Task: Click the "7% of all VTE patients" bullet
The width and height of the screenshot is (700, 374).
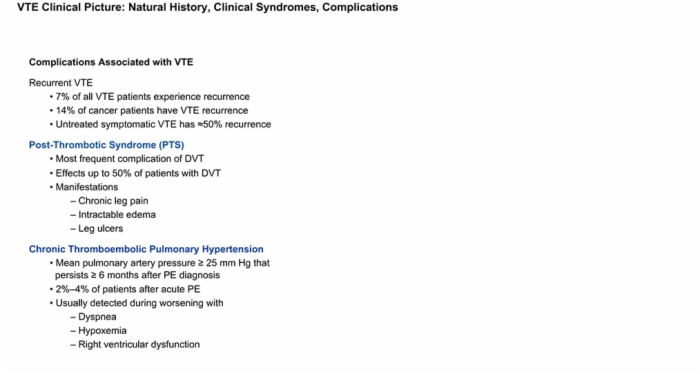Action: pyautogui.click(x=150, y=97)
